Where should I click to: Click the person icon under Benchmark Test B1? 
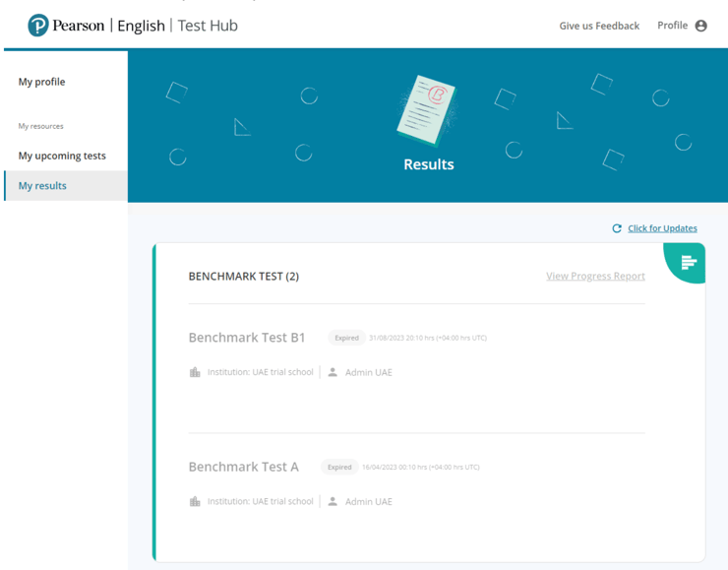tap(333, 372)
